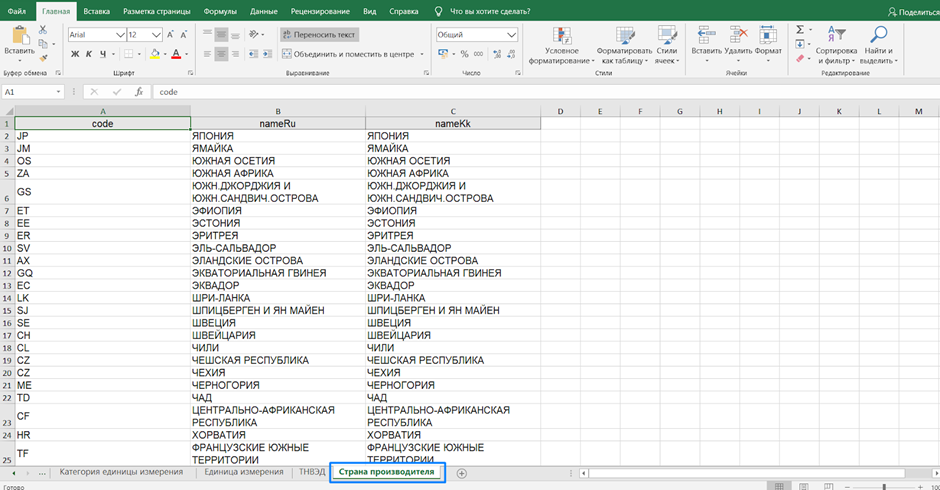Toggle align text left

(207, 54)
